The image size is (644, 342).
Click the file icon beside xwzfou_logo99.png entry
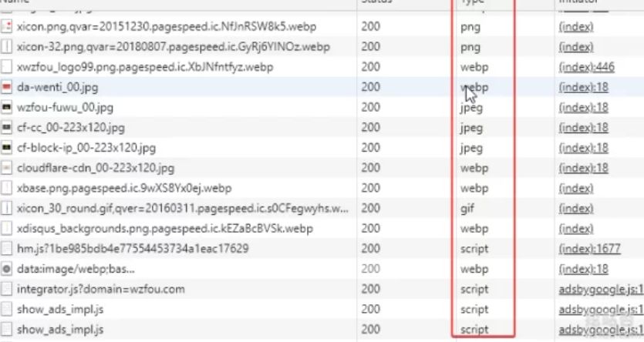click(7, 67)
